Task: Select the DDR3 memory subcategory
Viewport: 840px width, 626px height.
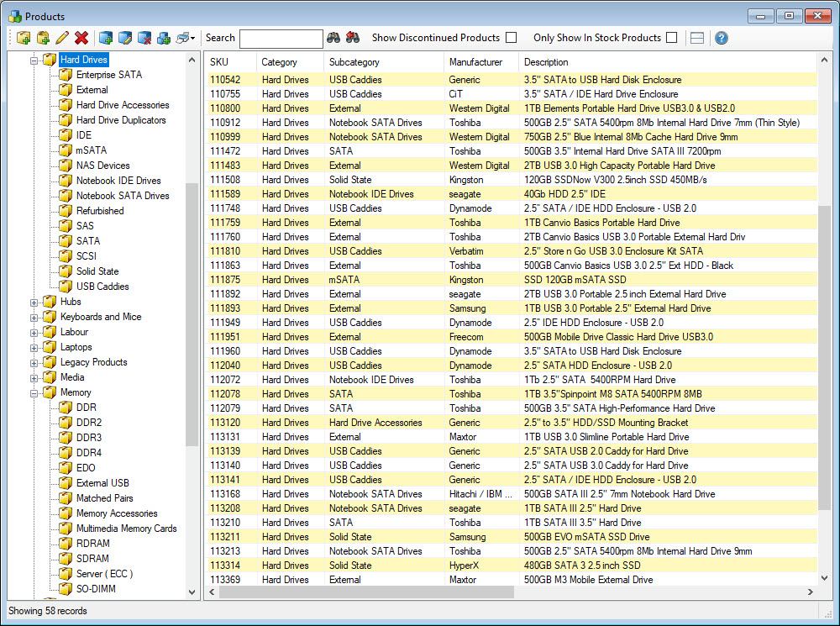Action: click(x=88, y=438)
